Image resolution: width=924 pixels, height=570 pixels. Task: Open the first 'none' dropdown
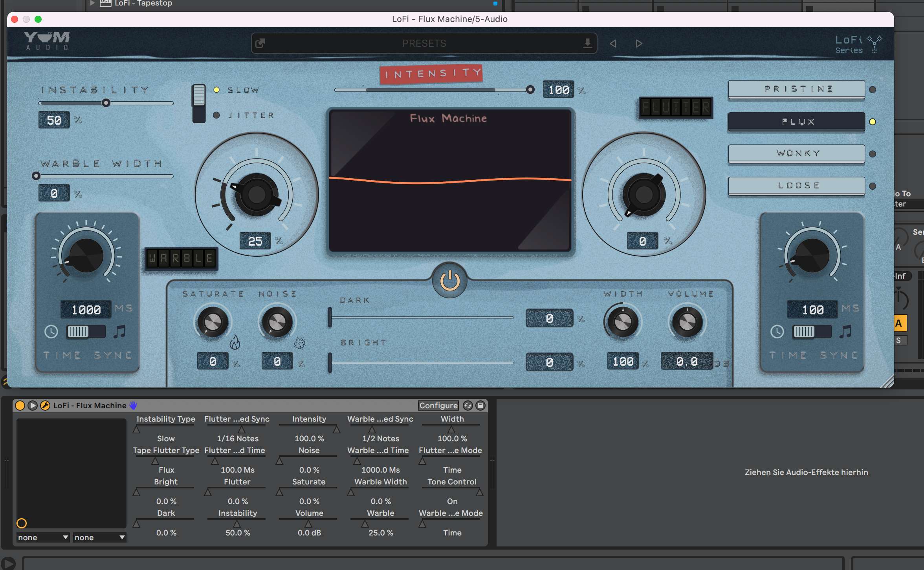point(43,537)
